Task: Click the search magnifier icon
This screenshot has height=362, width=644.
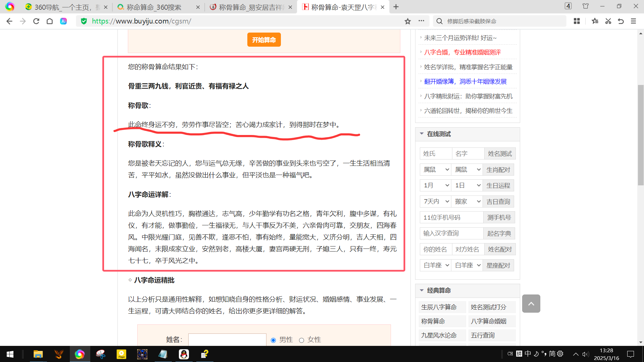Action: (439, 21)
